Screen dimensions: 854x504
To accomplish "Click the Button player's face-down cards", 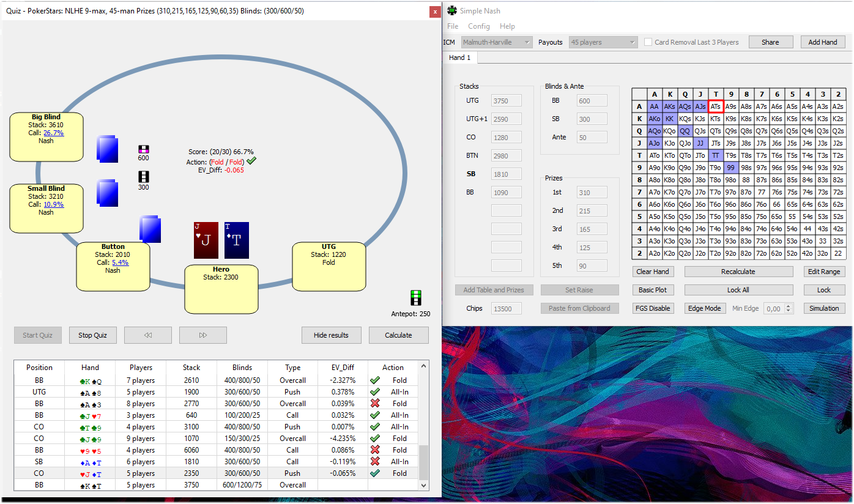I will [150, 229].
